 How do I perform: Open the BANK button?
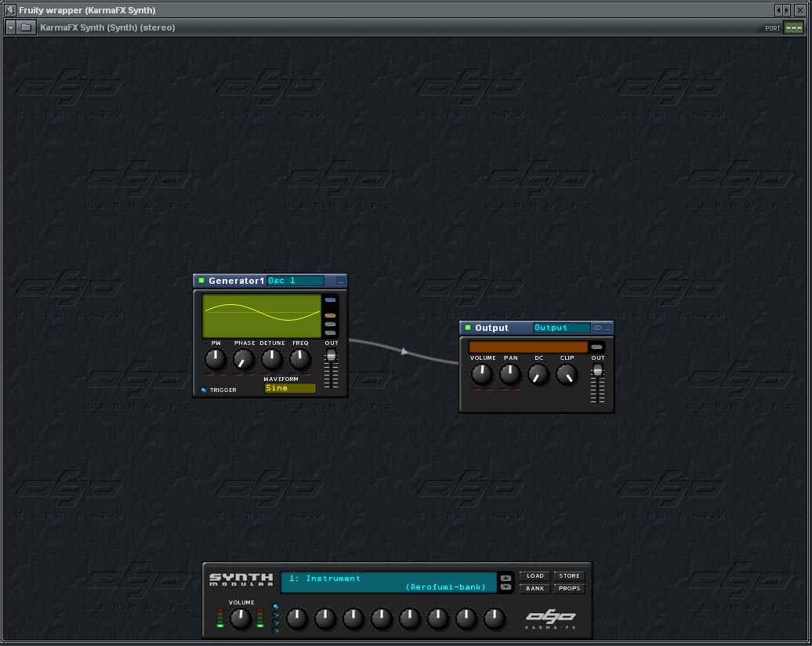[x=535, y=589]
